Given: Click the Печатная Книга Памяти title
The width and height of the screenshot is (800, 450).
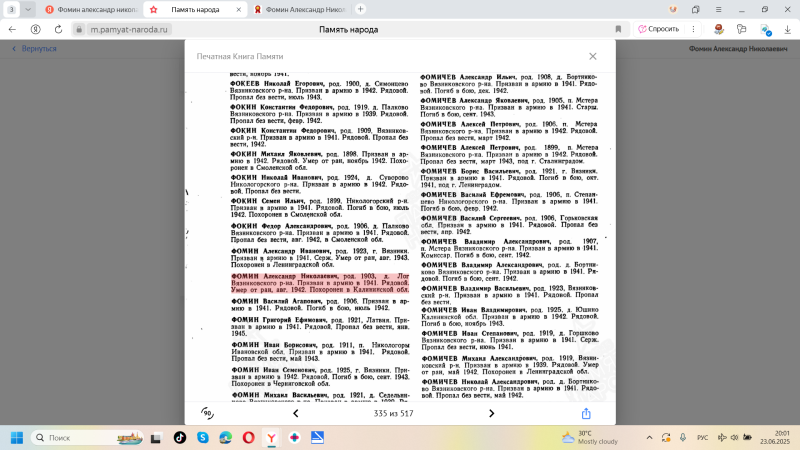Looking at the screenshot, I should (x=240, y=56).
